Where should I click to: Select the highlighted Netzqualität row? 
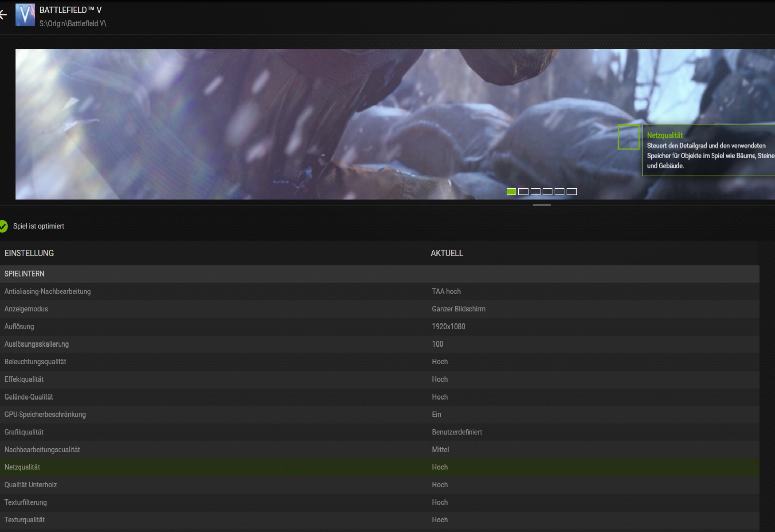(380, 467)
